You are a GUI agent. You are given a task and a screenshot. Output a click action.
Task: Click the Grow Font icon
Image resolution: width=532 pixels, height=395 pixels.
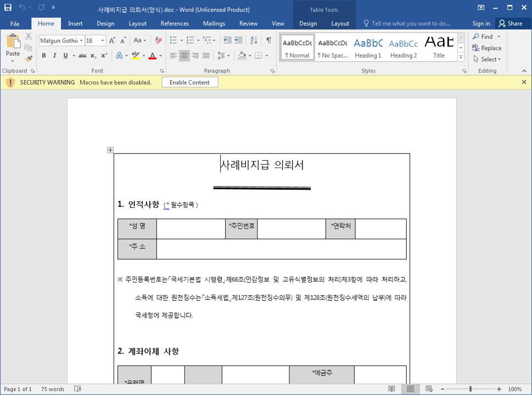coord(112,41)
